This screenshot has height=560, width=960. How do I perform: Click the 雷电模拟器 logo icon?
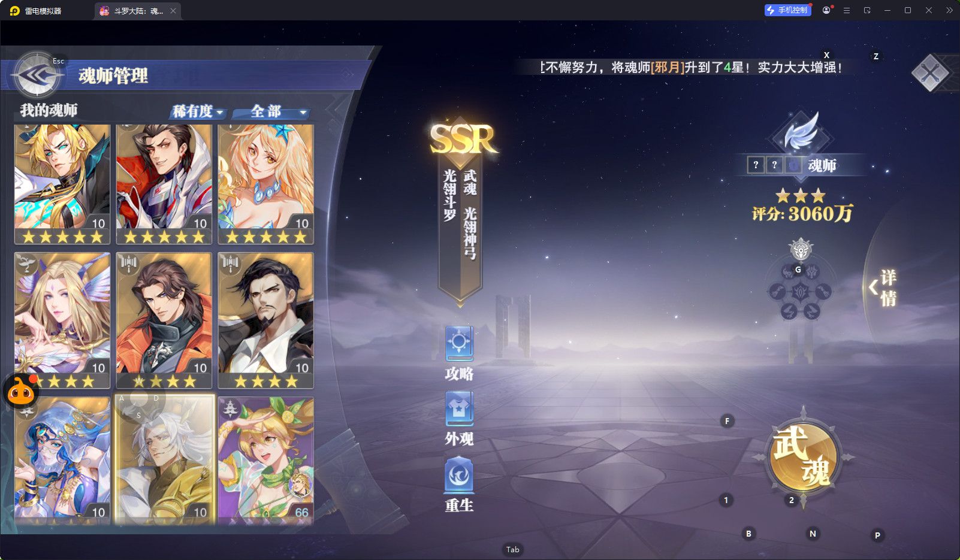coord(15,11)
